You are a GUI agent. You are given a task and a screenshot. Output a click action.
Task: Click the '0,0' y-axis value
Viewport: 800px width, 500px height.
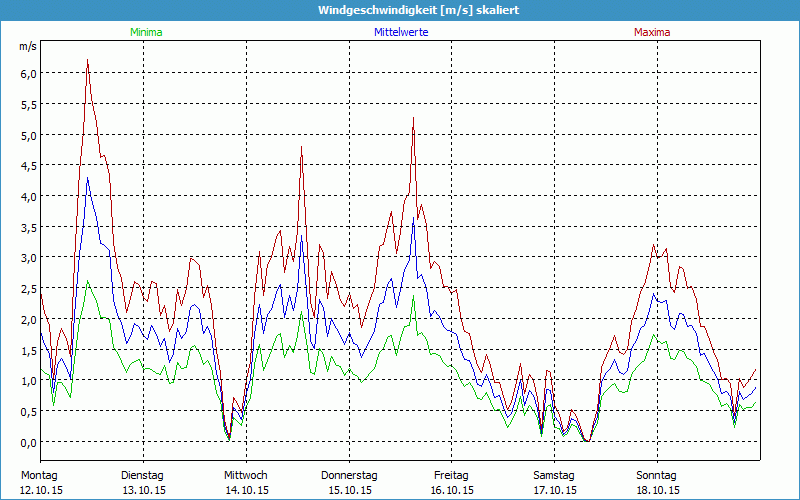coord(28,442)
